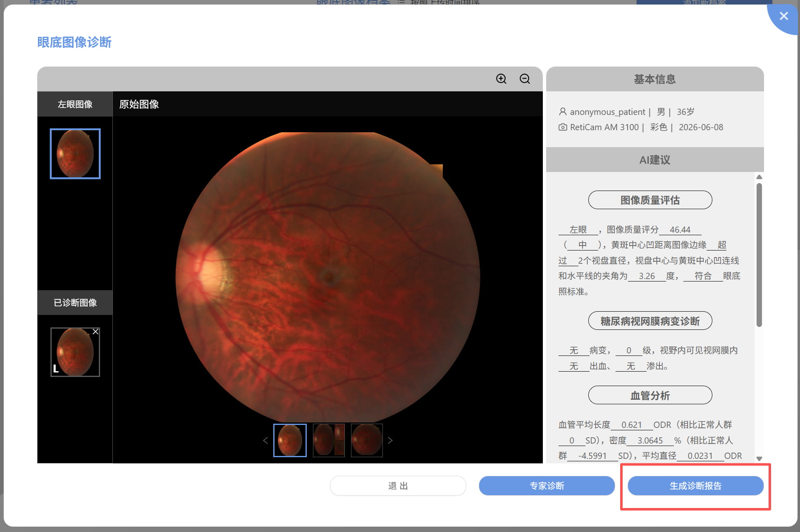Image resolution: width=800 pixels, height=532 pixels.
Task: Click the 基本信息 section header
Action: [x=655, y=79]
